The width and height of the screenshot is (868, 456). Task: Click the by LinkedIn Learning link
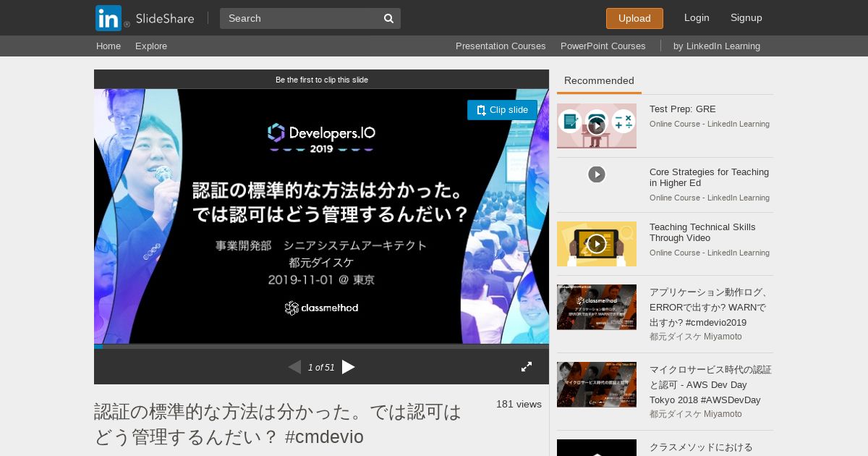click(717, 46)
